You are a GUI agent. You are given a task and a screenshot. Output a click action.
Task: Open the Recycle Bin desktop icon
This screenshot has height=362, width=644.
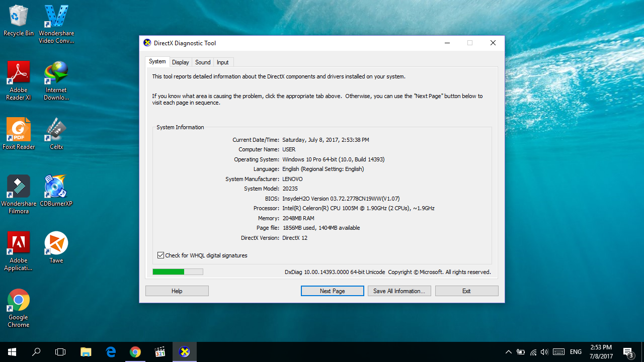click(x=19, y=21)
